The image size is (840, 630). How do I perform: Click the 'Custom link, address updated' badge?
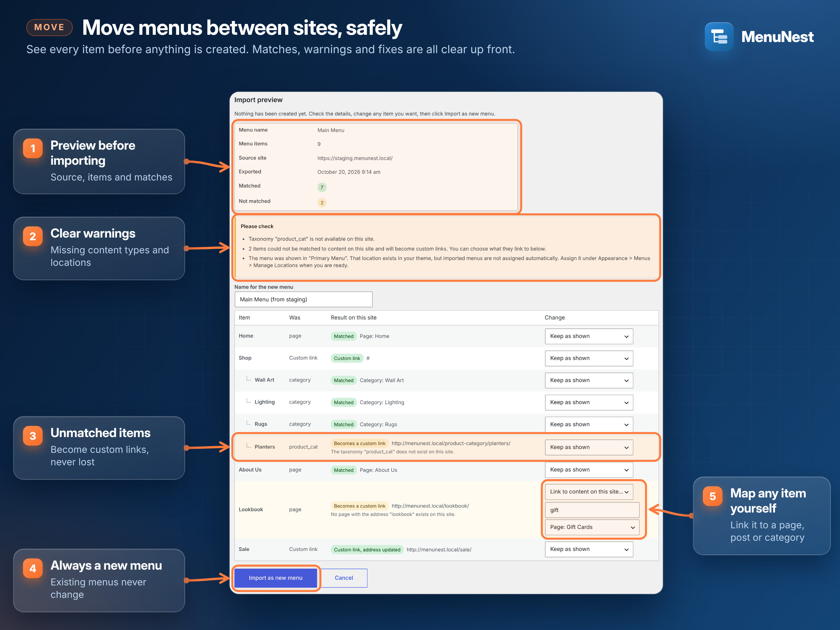tap(367, 550)
